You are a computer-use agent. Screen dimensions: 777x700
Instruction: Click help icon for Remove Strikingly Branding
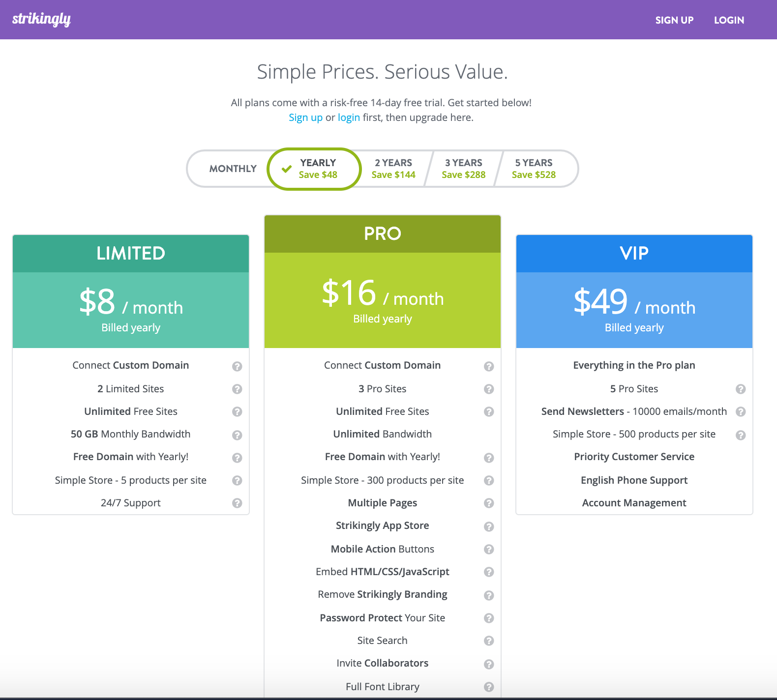point(489,595)
